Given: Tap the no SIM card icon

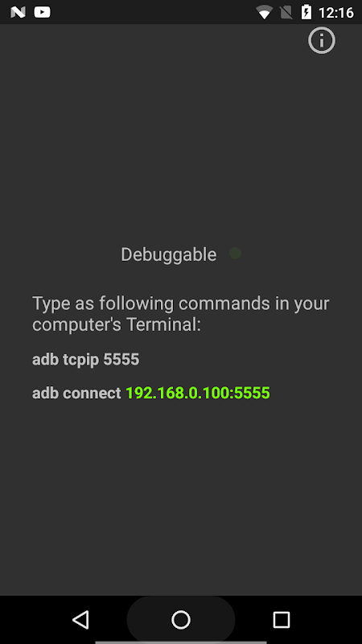Looking at the screenshot, I should (x=286, y=13).
